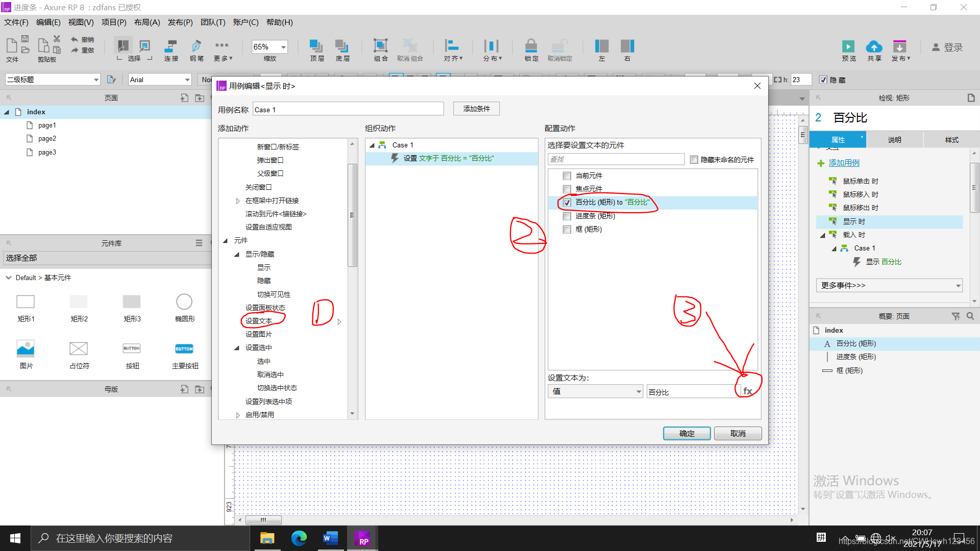Screen dimensions: 980x551
Task: Click the 确定 button
Action: coord(687,433)
